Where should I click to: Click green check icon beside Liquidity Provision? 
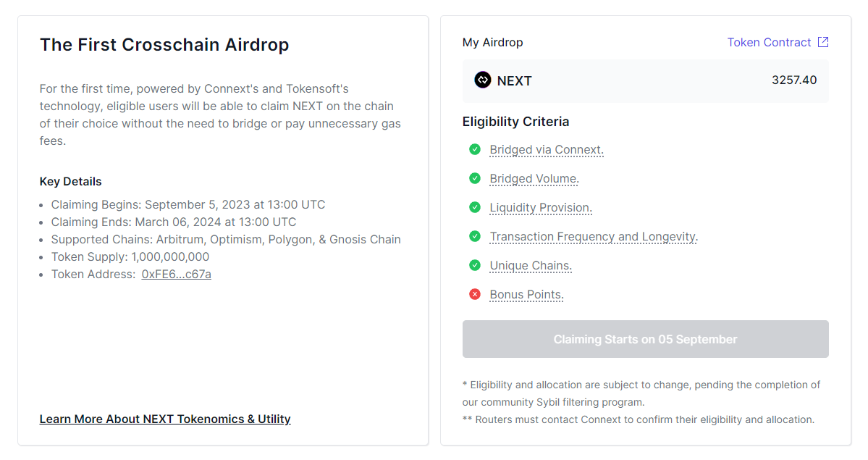[x=475, y=207]
